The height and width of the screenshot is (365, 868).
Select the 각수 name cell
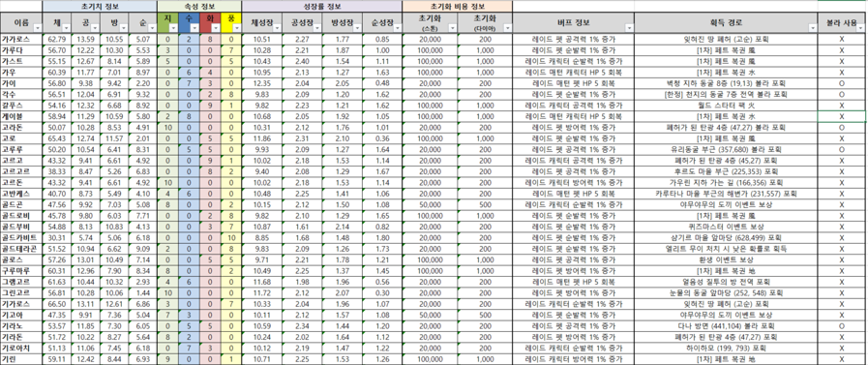(x=21, y=94)
